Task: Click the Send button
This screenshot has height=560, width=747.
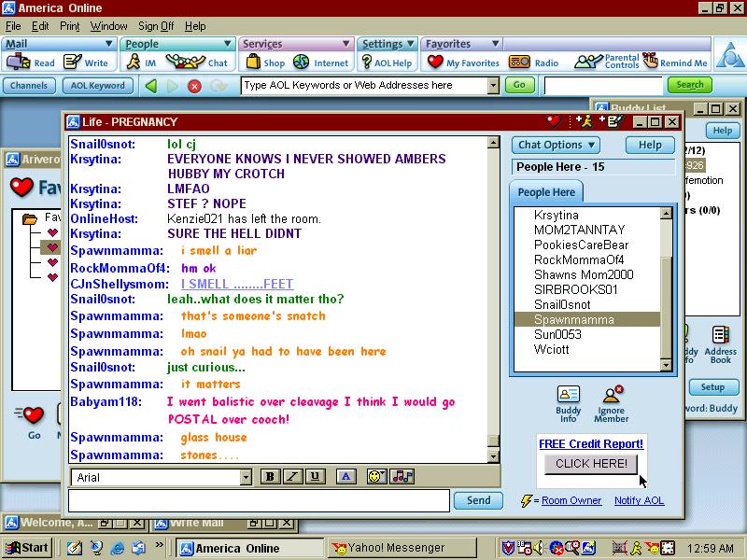Action: pos(478,500)
